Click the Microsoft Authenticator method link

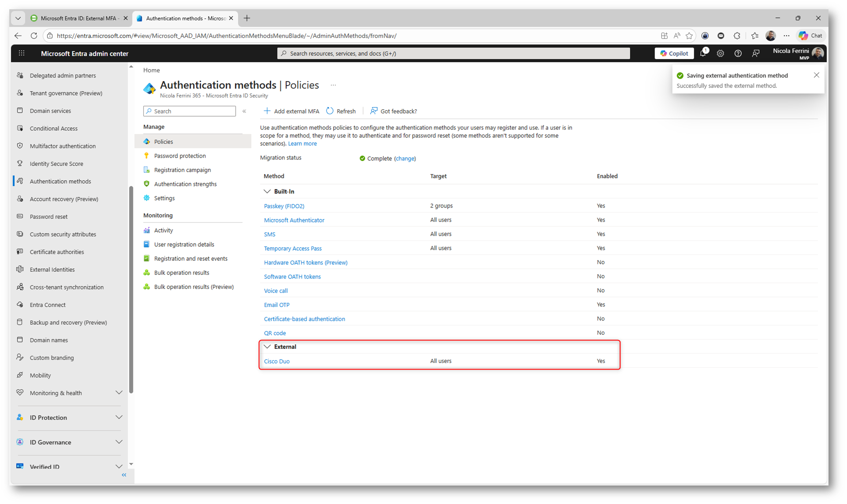(x=294, y=220)
